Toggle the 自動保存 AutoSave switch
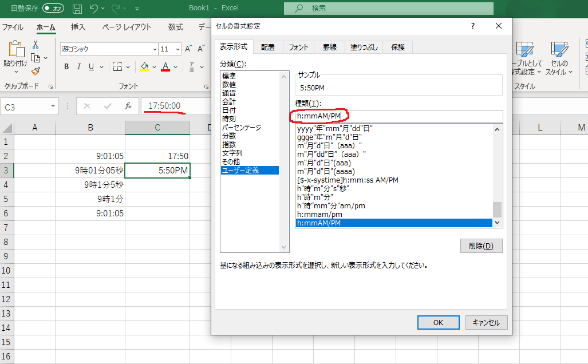This screenshot has width=588, height=364. [x=53, y=8]
